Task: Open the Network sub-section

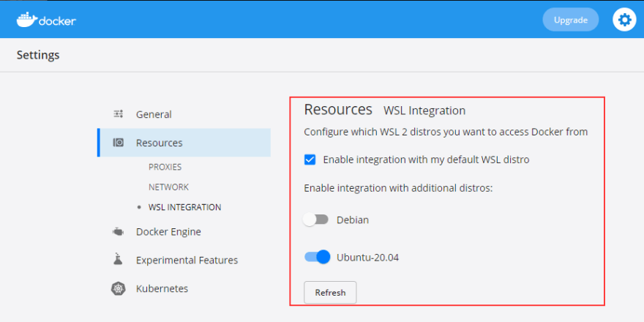Action: click(x=169, y=187)
